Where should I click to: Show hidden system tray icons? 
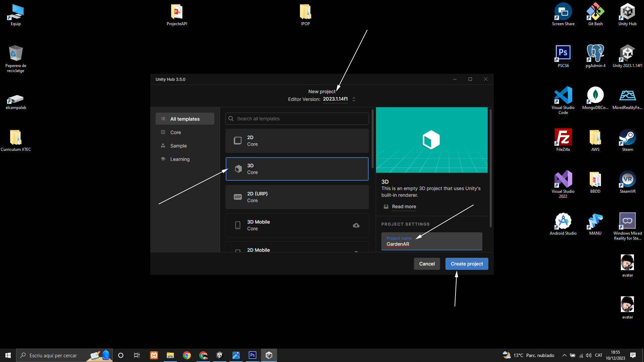(564, 355)
